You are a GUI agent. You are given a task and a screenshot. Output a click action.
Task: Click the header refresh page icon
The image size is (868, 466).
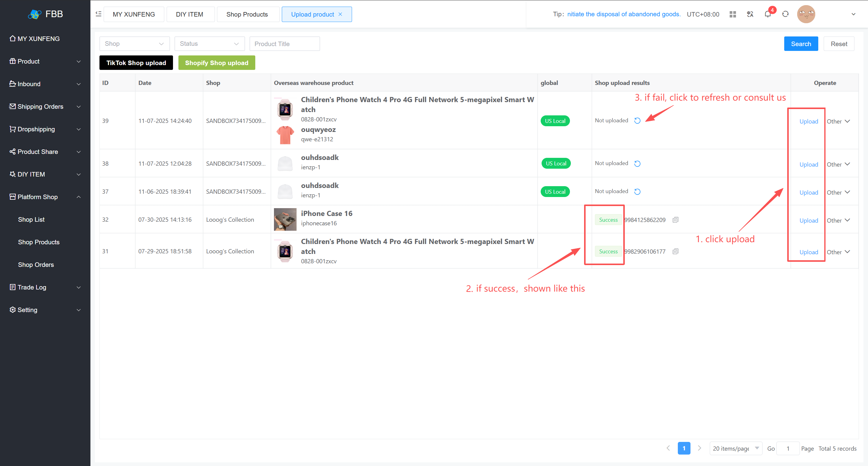[785, 14]
